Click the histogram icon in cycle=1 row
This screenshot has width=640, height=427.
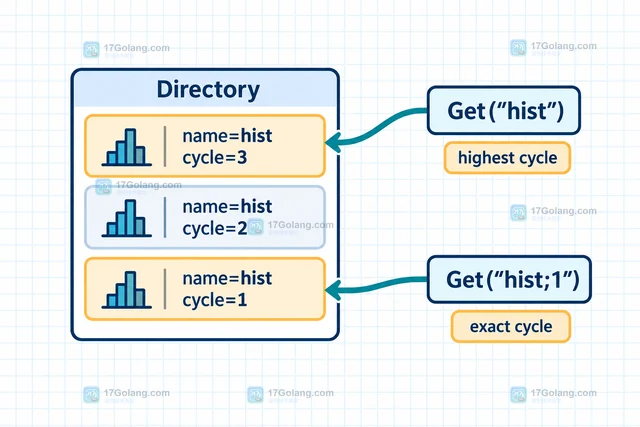point(127,289)
